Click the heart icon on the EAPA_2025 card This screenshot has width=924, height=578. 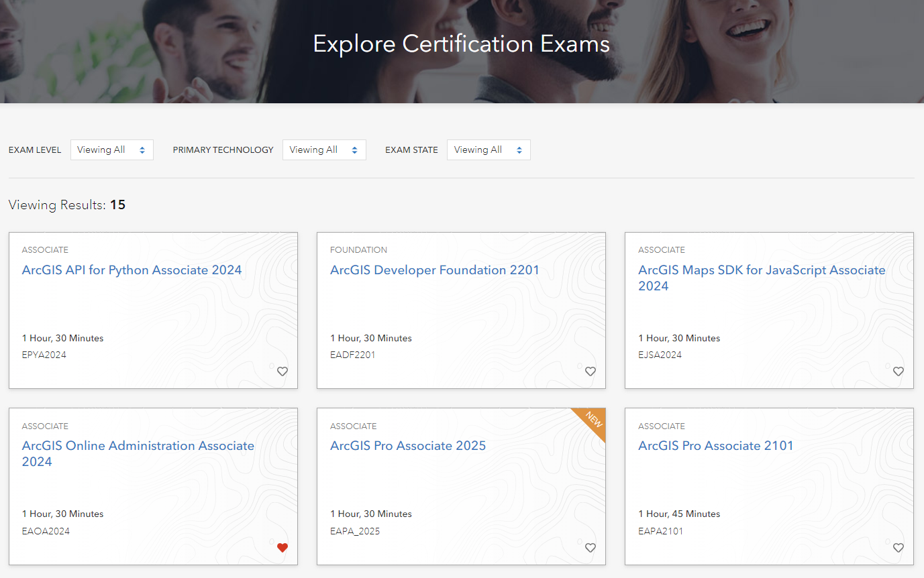(x=590, y=548)
